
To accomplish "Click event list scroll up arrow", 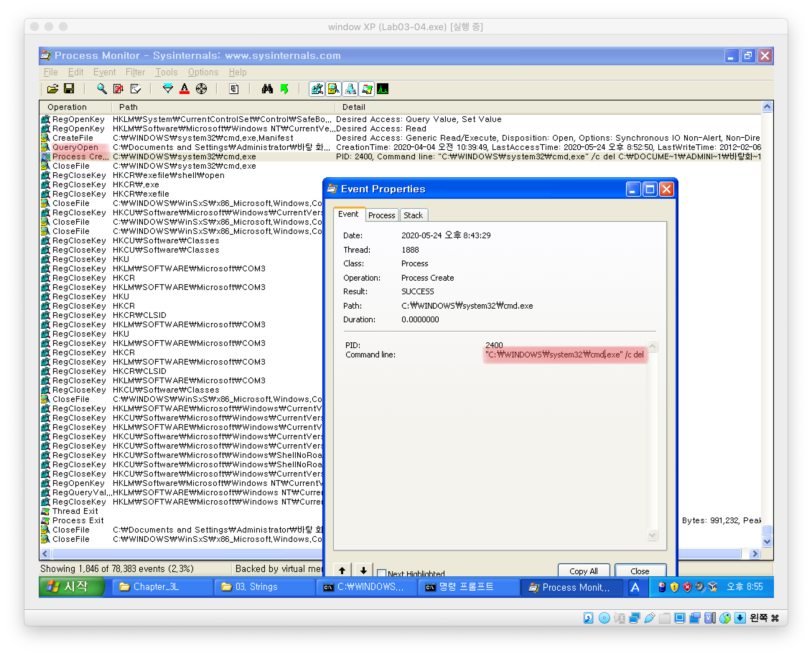I will coord(767,107).
